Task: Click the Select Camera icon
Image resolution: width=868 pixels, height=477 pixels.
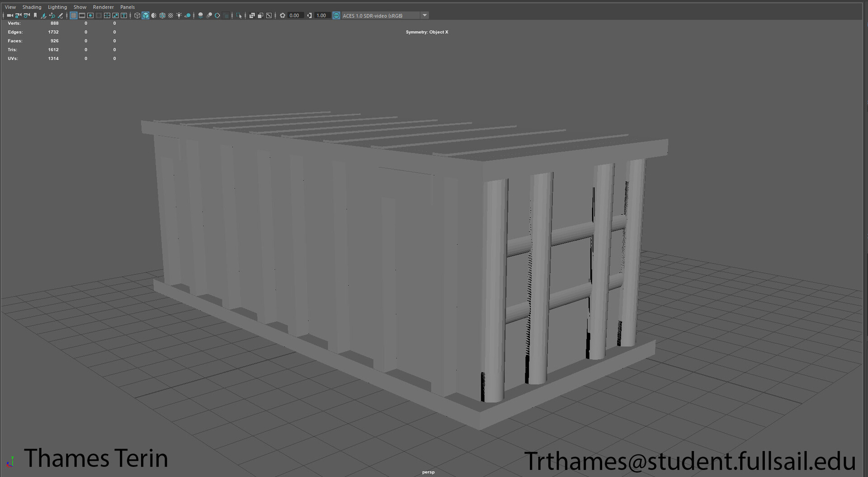Action: [x=10, y=15]
